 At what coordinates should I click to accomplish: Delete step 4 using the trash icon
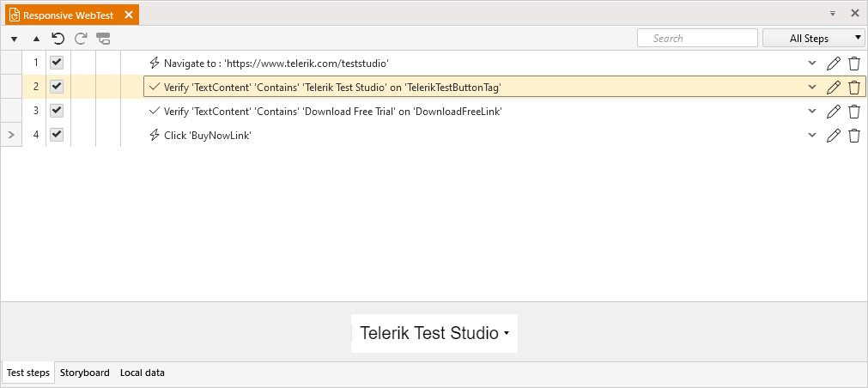pos(854,135)
